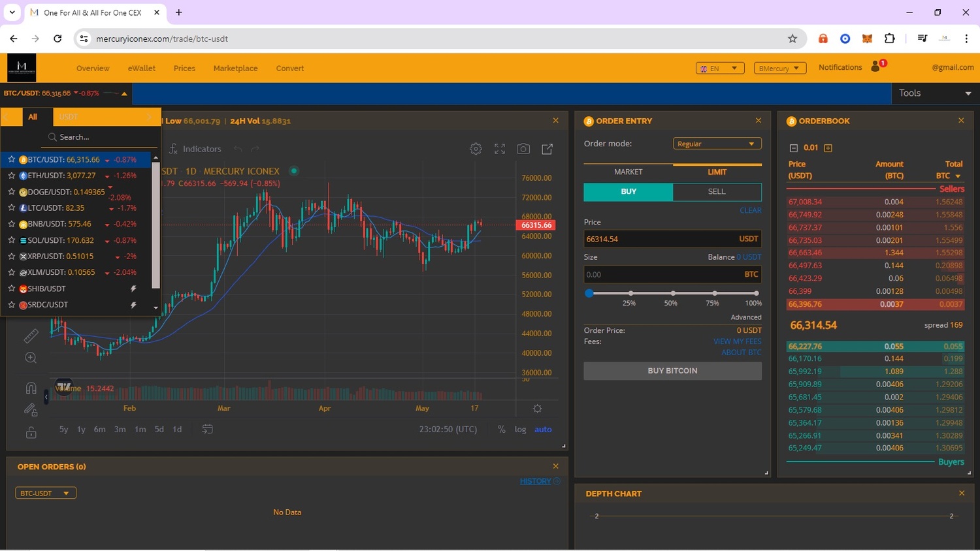Toggle chart fullscreen mode icon
The image size is (980, 551).
(500, 149)
